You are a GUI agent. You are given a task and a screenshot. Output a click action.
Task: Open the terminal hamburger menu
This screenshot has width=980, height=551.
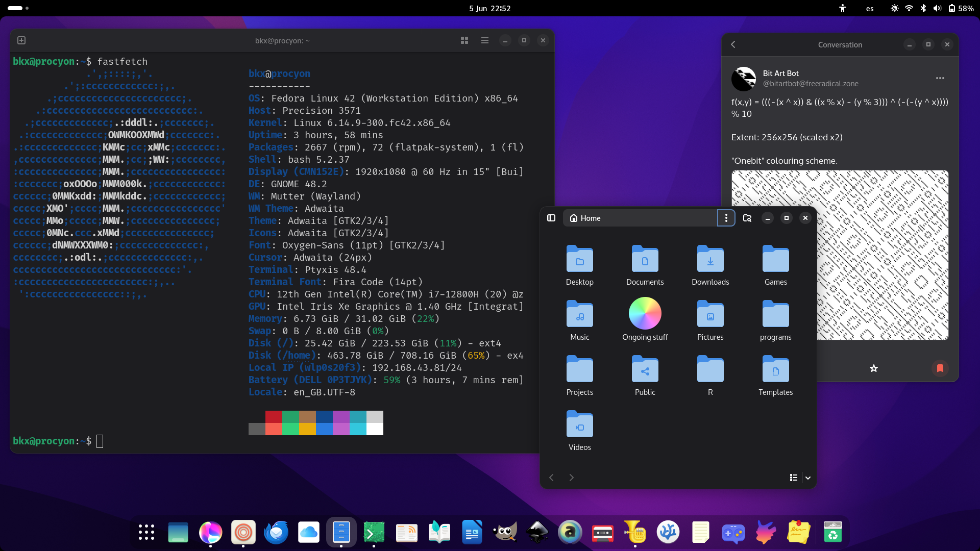[x=485, y=40]
